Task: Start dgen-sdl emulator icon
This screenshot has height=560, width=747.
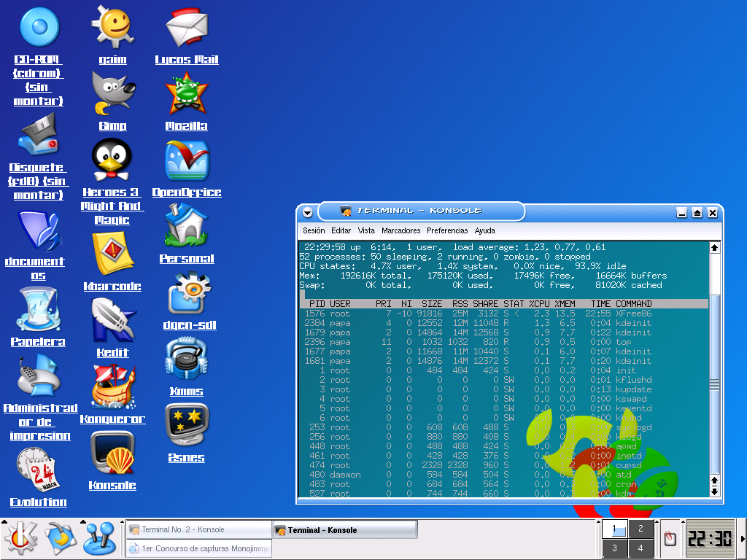Action: click(x=190, y=292)
